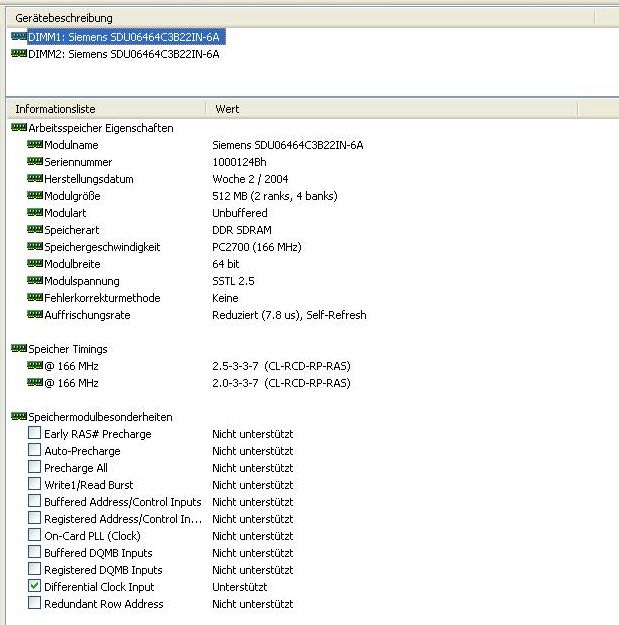The image size is (619, 625).
Task: Select Nicht unterstützt for Early RAS# Precharge
Action: coord(252,434)
